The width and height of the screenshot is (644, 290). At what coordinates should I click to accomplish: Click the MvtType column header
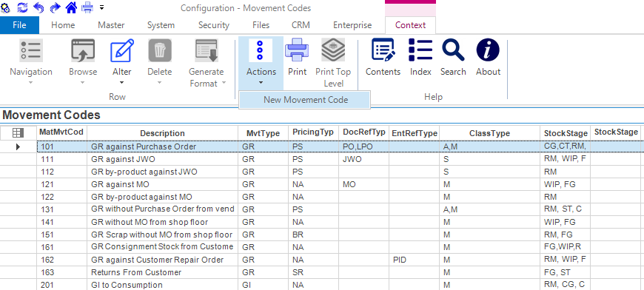click(263, 133)
